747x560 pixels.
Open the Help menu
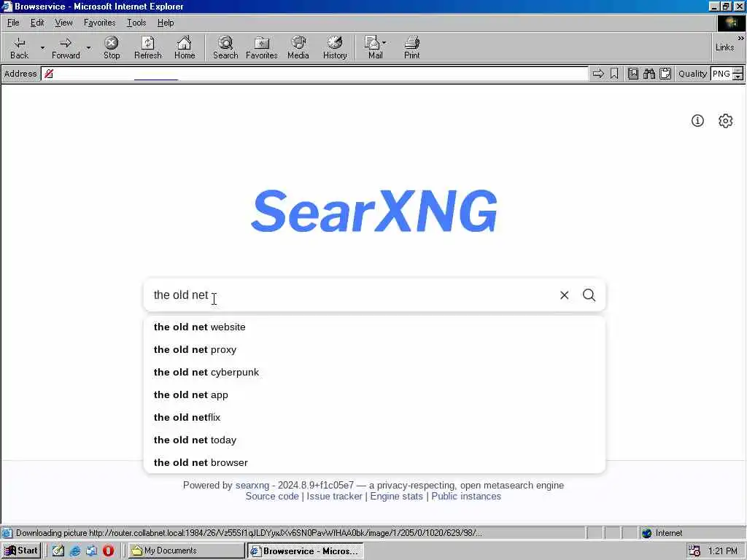[166, 23]
